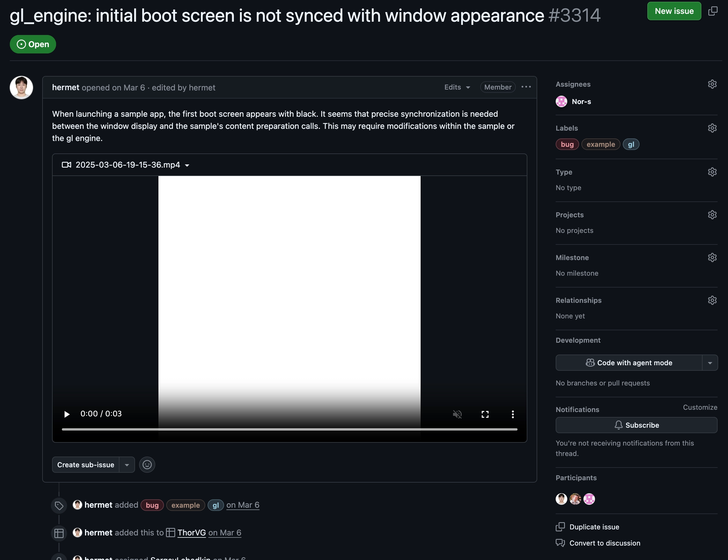Open Type settings gear
This screenshot has height=560, width=728.
coord(712,172)
